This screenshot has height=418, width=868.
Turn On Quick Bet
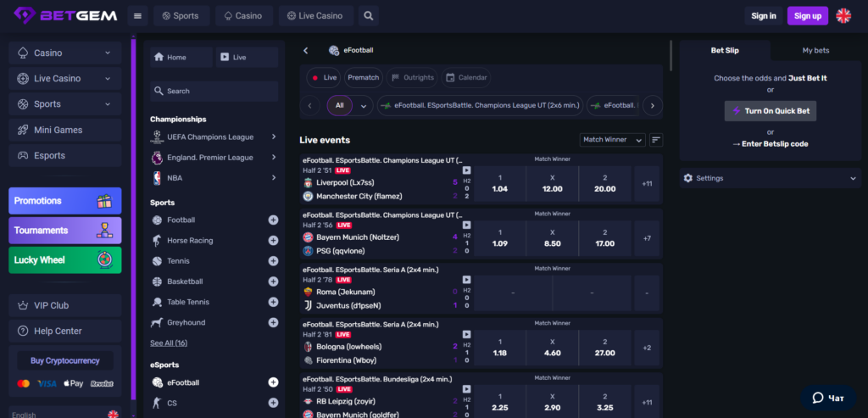click(x=770, y=111)
